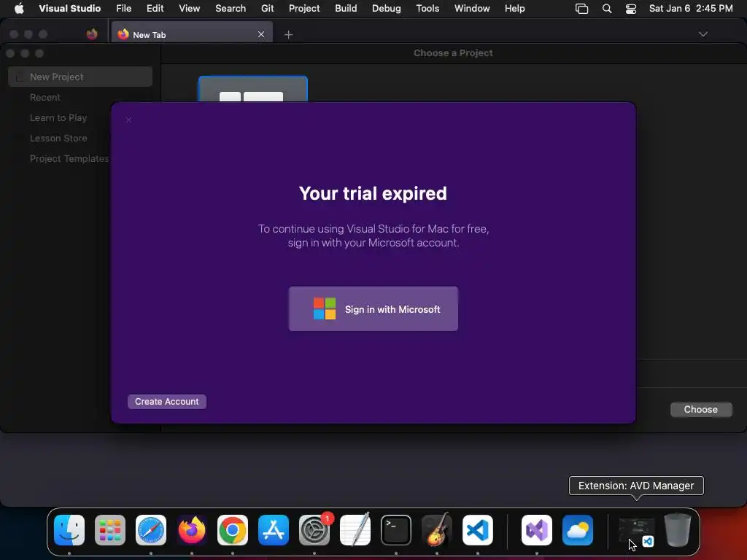Open the App Store dock icon
The height and width of the screenshot is (560, 747).
[274, 529]
